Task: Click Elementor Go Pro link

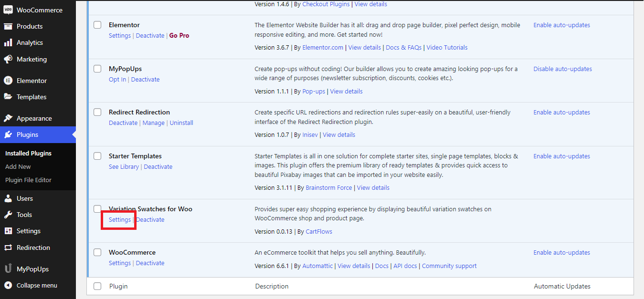Action: point(179,35)
